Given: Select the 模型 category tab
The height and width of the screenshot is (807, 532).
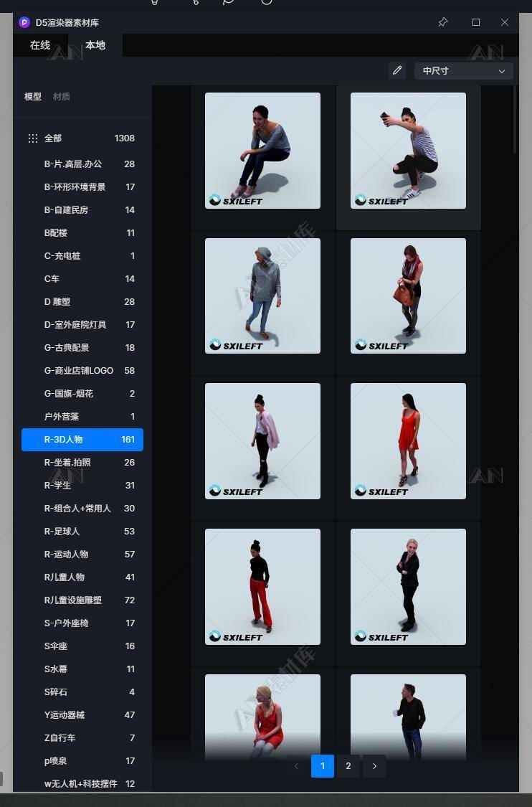Looking at the screenshot, I should (33, 97).
